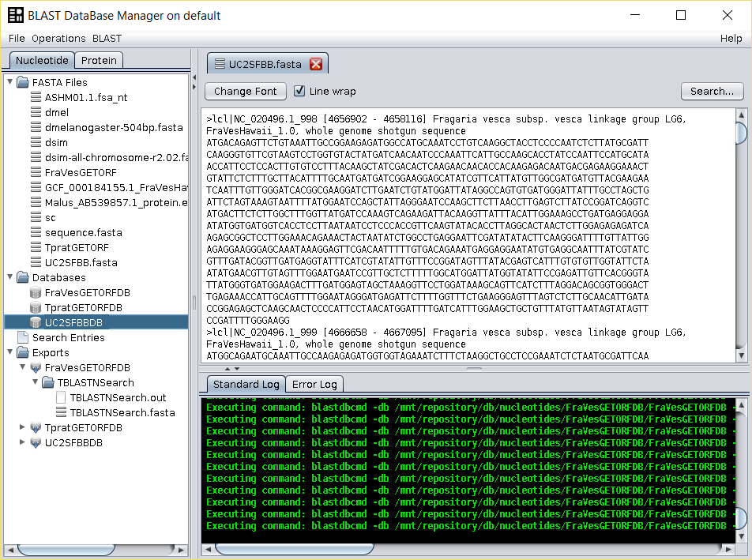Click the Change Font button
The image size is (752, 560).
(x=245, y=92)
